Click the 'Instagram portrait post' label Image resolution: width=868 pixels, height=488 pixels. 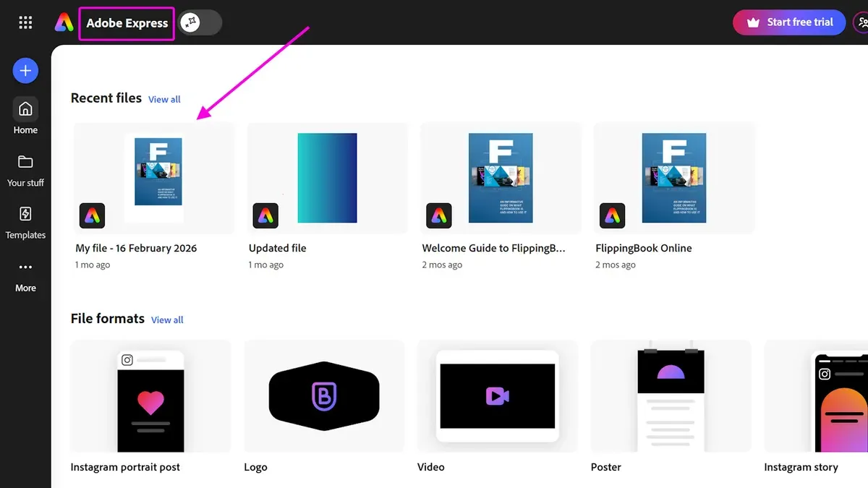coord(125,467)
